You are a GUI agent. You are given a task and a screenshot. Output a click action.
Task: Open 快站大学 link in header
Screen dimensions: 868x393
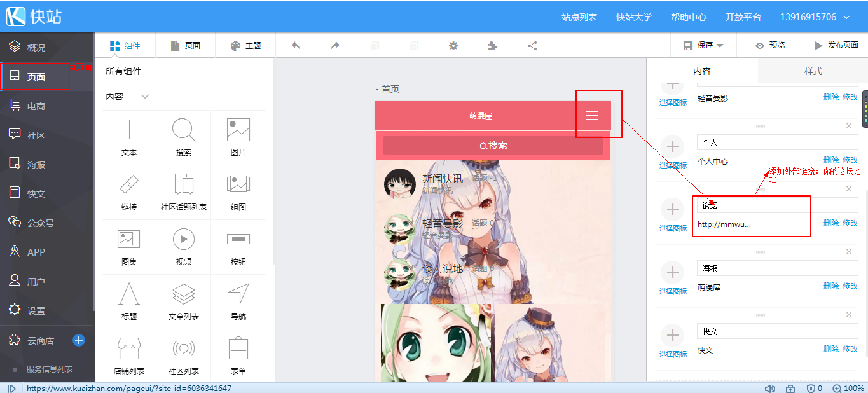coord(634,17)
